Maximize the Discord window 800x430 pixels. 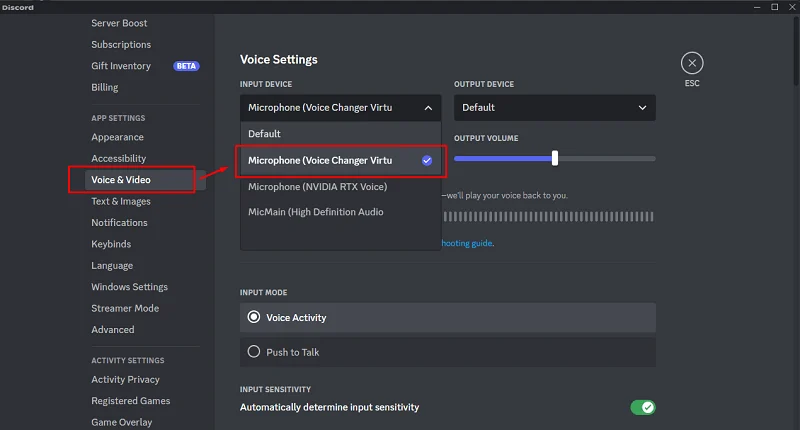click(774, 7)
